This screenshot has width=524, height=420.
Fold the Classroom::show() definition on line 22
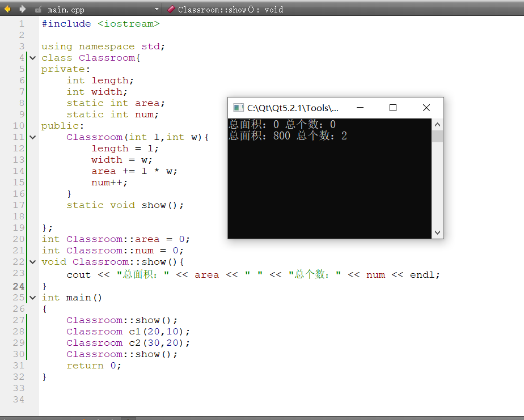point(33,262)
